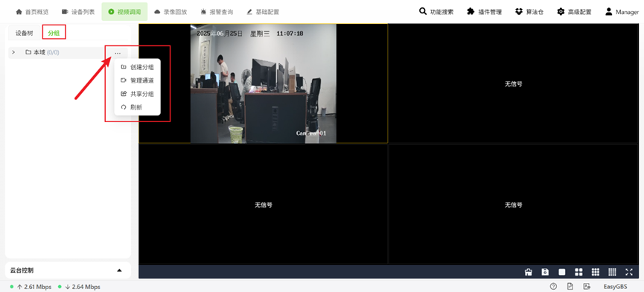The height and width of the screenshot is (292, 644).
Task: Switch to single-window video layout
Action: (562, 272)
